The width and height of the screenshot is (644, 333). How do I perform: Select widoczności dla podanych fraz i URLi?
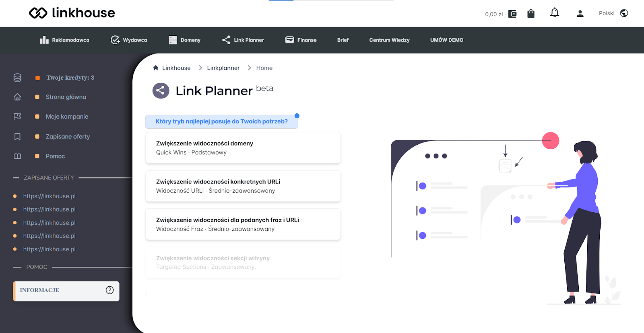(x=243, y=224)
